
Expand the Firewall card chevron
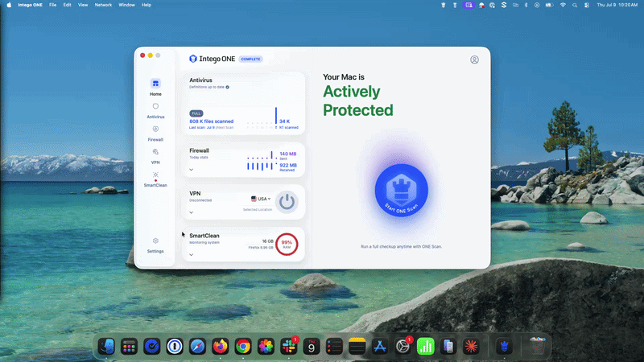pyautogui.click(x=192, y=169)
